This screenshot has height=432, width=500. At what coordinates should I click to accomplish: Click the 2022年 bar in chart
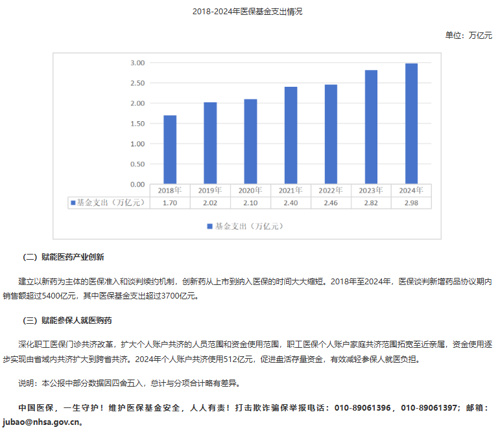click(x=331, y=134)
